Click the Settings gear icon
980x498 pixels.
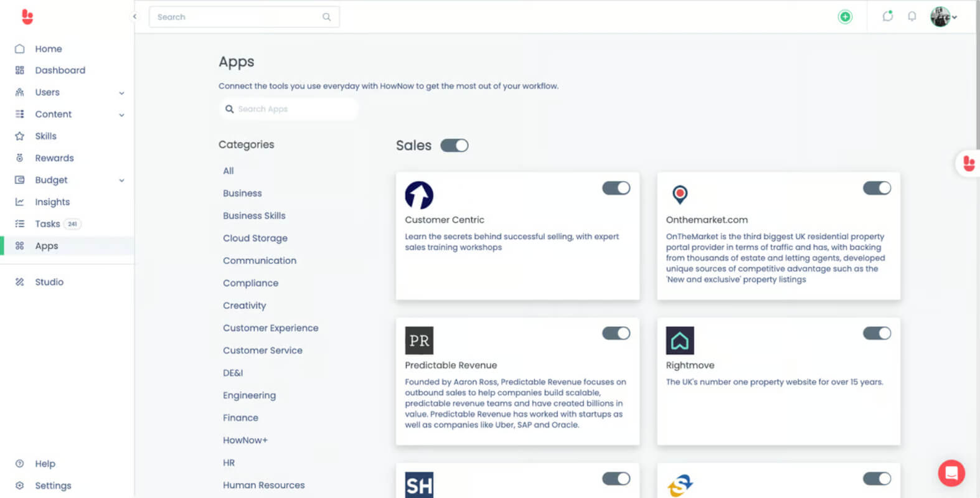click(x=20, y=486)
